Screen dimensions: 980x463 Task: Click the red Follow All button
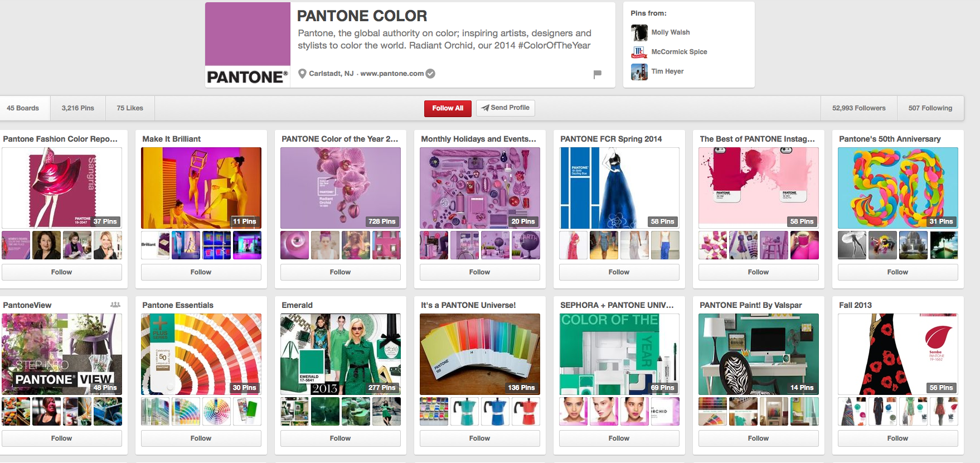tap(448, 108)
